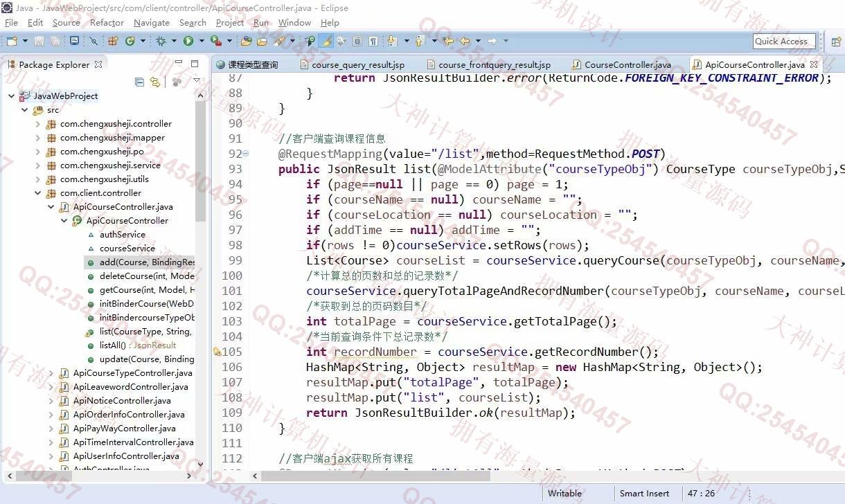Close the ApiCourseController.java editor tab
The image size is (845, 504).
(x=814, y=64)
